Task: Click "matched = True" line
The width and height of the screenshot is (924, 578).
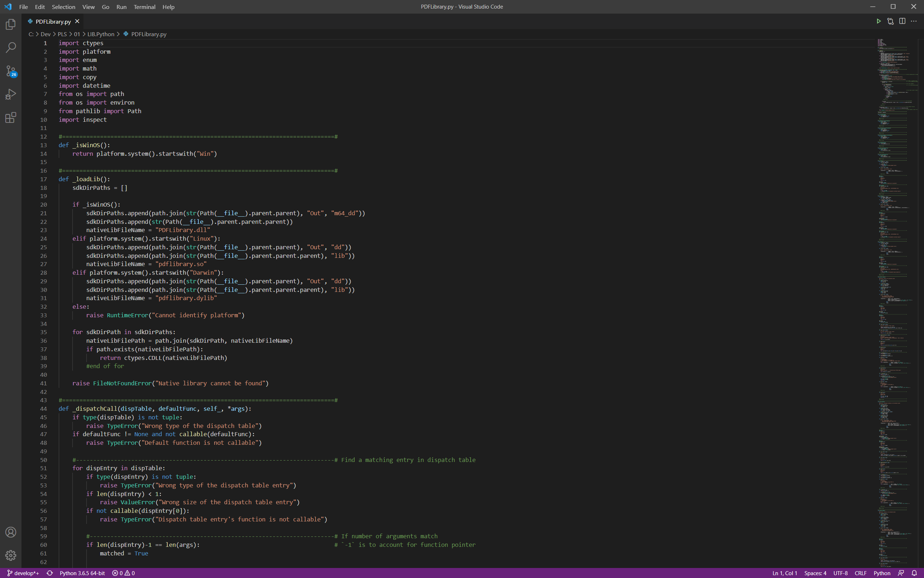Action: click(x=124, y=554)
